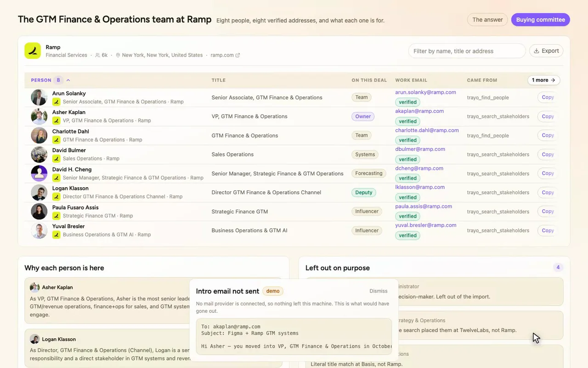588x368 pixels.
Task: Click Arun Solanky's profile photo
Action: point(39,98)
